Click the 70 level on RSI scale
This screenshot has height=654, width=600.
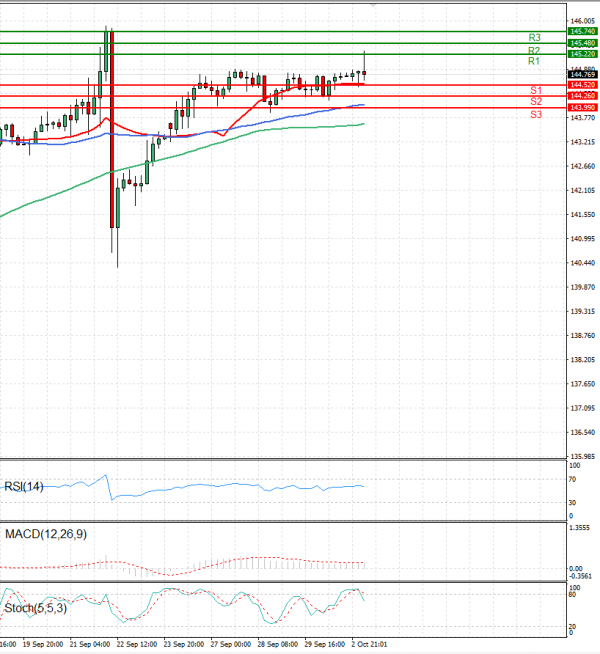click(x=572, y=480)
